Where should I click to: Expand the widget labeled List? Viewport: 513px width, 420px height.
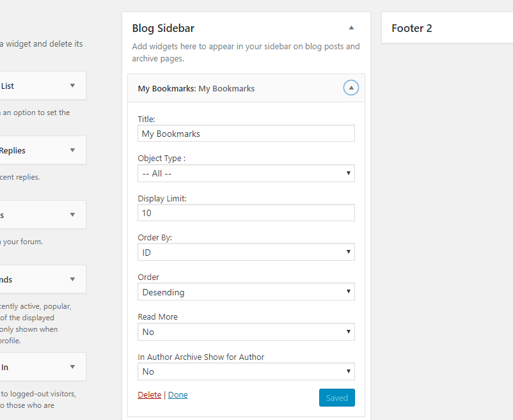(72, 86)
